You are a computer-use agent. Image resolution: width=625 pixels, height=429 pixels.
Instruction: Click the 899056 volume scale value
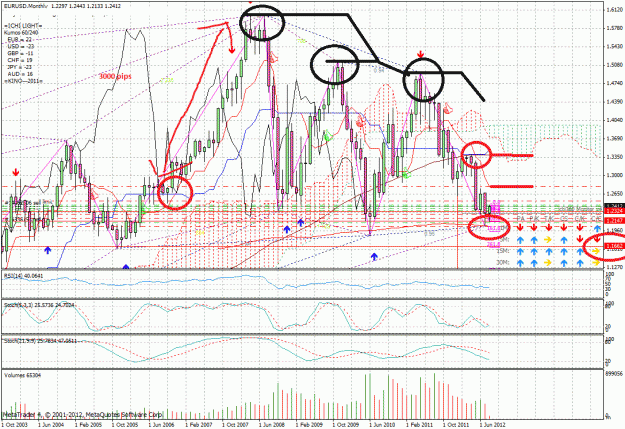click(614, 374)
